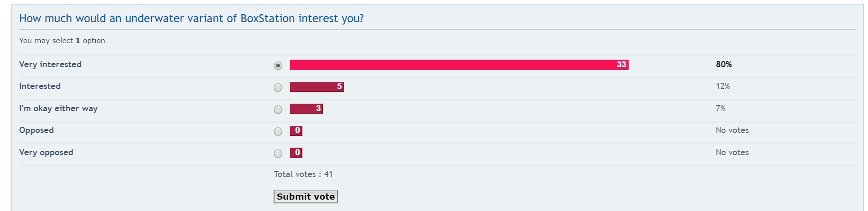The height and width of the screenshot is (211, 868).
Task: Click the Total votes : 41 text
Action: point(303,174)
